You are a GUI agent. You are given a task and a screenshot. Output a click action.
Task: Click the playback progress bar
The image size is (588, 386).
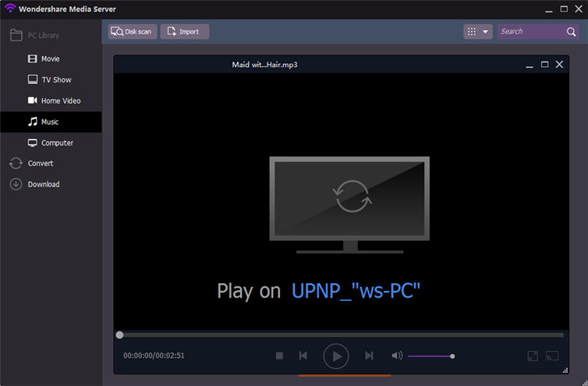[x=342, y=335]
